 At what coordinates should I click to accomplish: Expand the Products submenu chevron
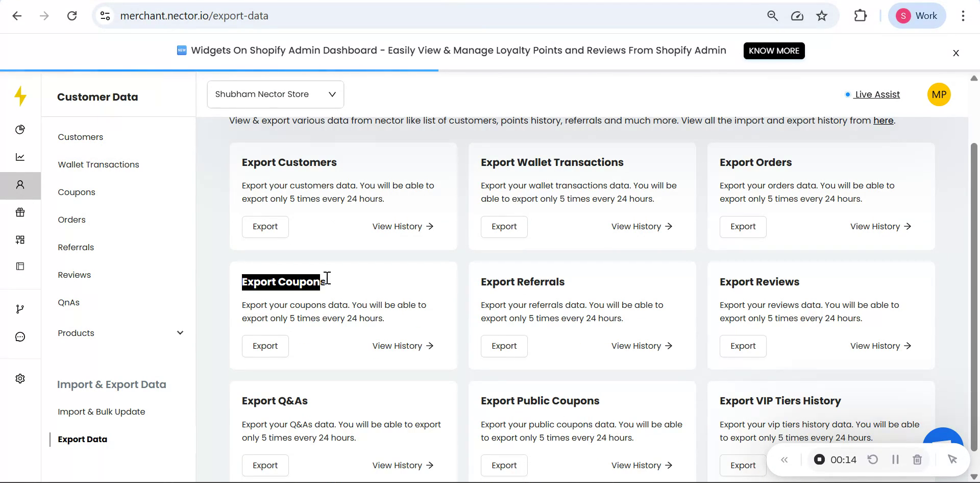click(x=180, y=333)
